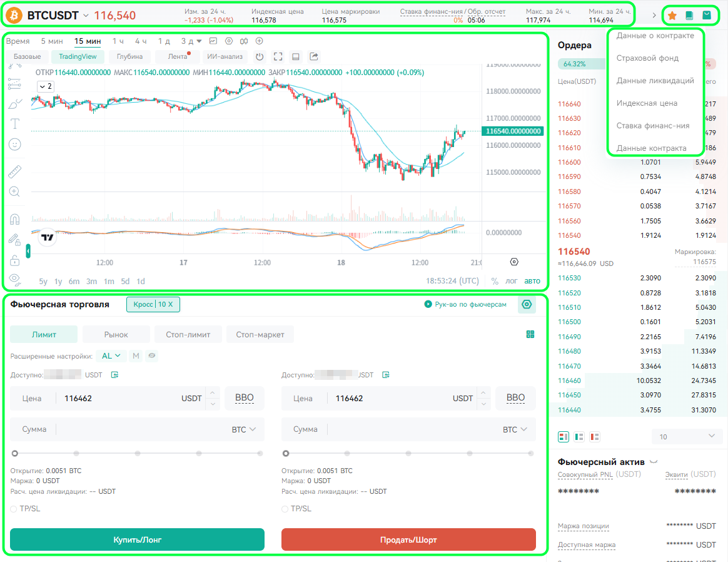This screenshot has width=728, height=562.
Task: Click the Купить/Лонг button
Action: [137, 539]
